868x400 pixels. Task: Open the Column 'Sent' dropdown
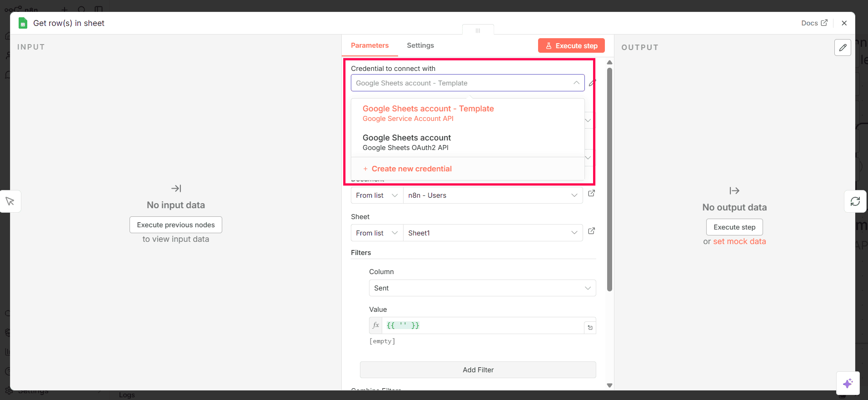pyautogui.click(x=482, y=288)
